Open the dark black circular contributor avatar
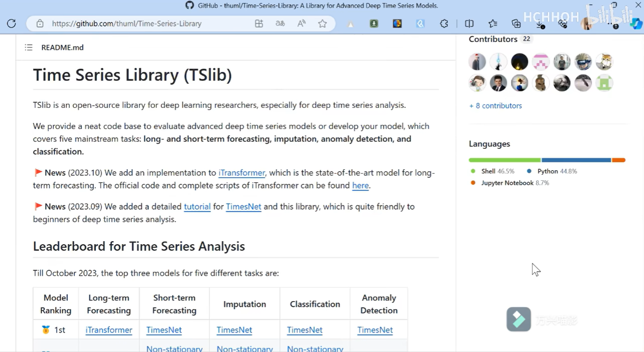The width and height of the screenshot is (644, 352). 520,62
